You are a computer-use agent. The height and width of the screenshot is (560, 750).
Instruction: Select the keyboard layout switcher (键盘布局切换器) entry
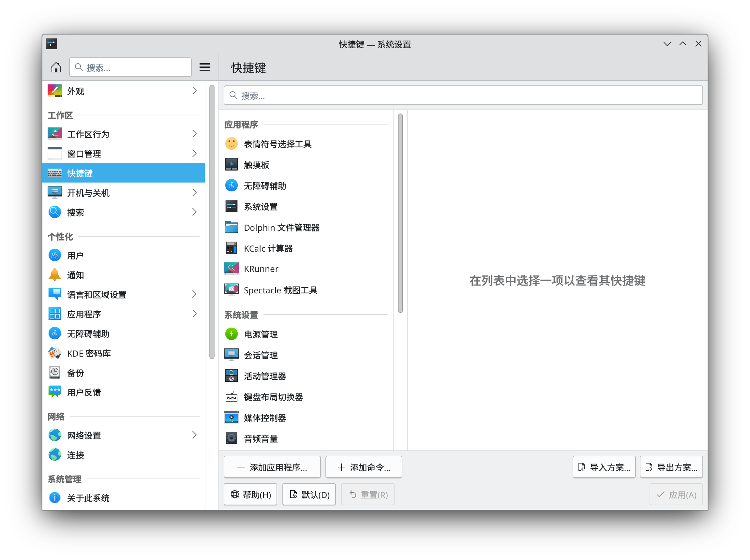coord(273,397)
